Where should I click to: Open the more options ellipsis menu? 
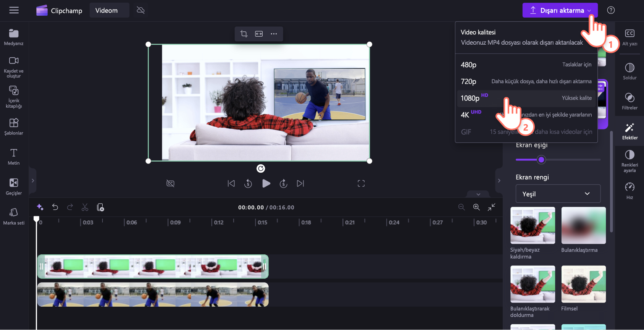(274, 34)
